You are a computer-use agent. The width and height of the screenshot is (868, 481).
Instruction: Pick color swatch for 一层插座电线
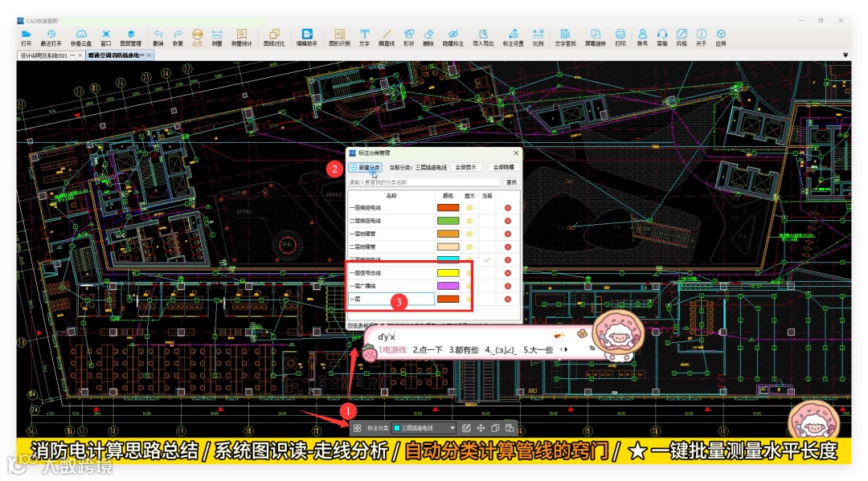[x=448, y=208]
